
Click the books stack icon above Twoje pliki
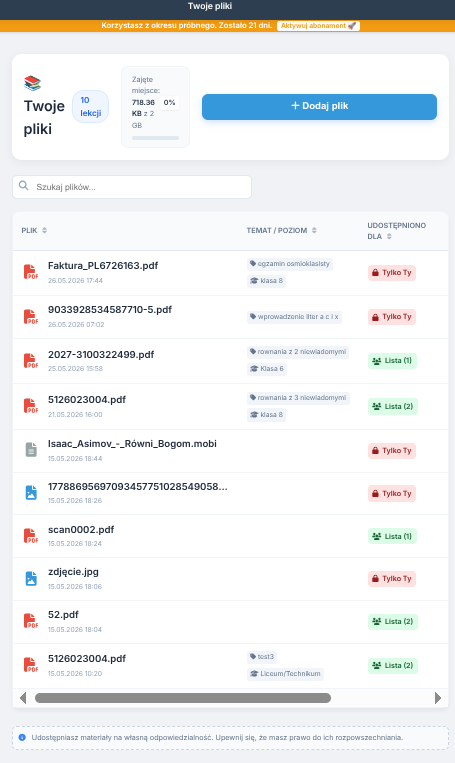[33, 83]
